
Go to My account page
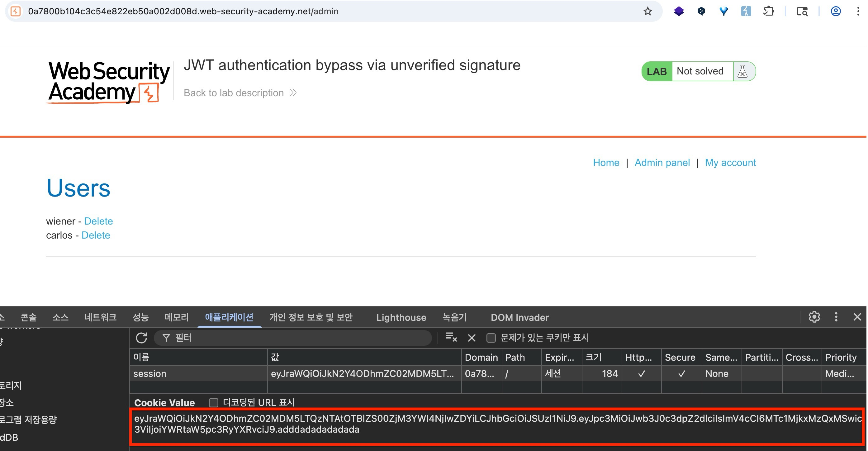click(730, 163)
